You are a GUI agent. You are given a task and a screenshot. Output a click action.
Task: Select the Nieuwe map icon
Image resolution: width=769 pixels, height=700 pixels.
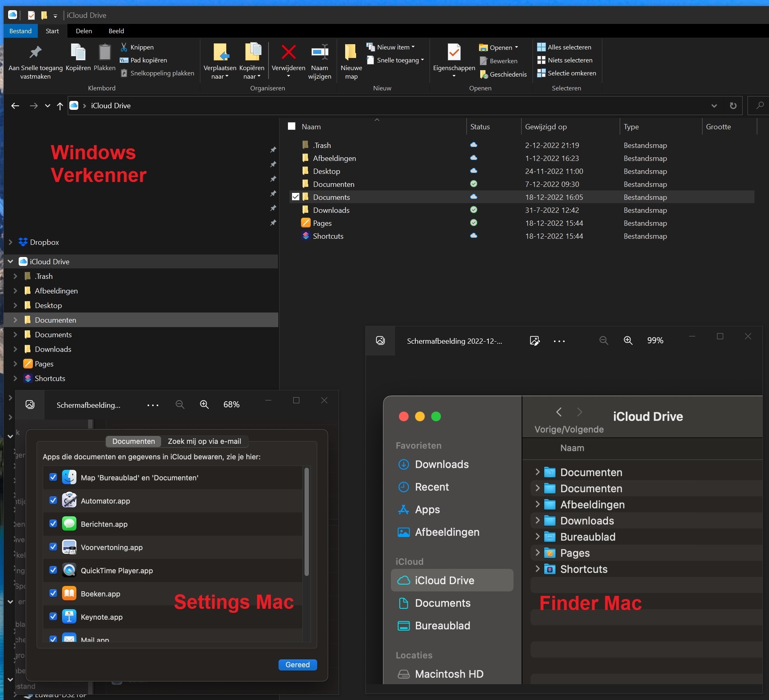click(350, 53)
